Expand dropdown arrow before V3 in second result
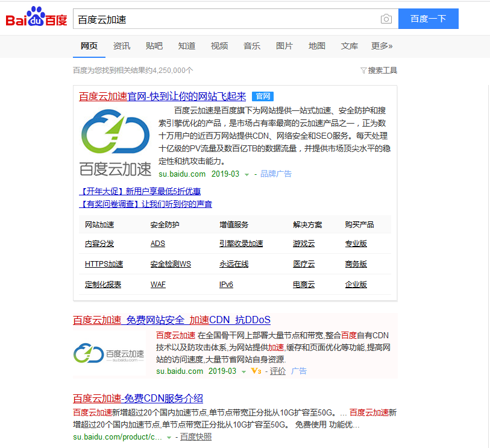The width and height of the screenshot is (490, 448). pos(244,371)
